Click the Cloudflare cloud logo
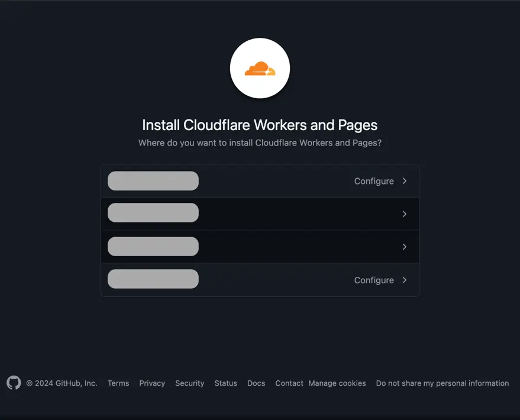The width and height of the screenshot is (520, 420). [260, 68]
